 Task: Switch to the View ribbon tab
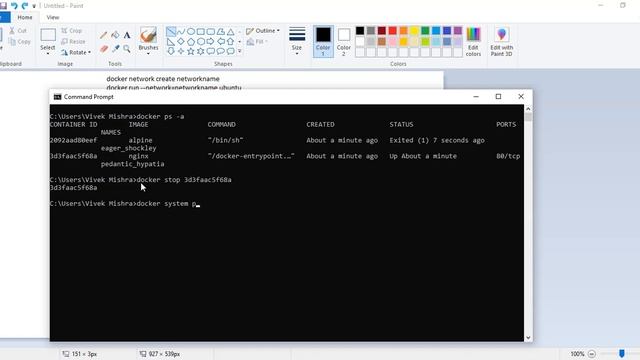pyautogui.click(x=53, y=17)
